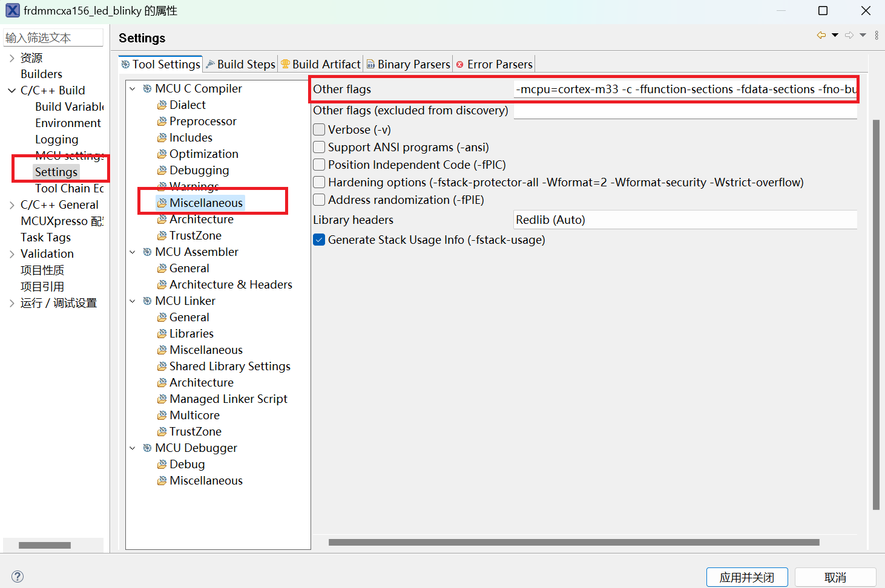Click the MCU Linker tool icon
This screenshot has width=885, height=588.
(147, 301)
